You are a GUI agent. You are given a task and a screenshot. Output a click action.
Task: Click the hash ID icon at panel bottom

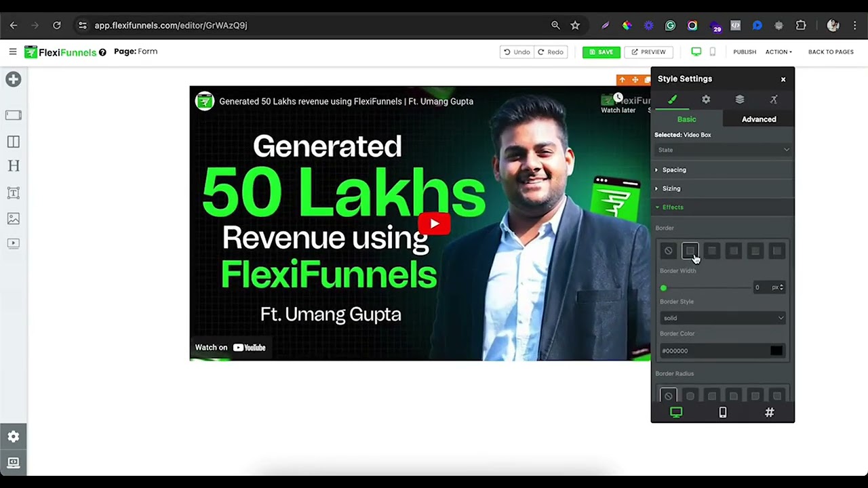pyautogui.click(x=770, y=412)
